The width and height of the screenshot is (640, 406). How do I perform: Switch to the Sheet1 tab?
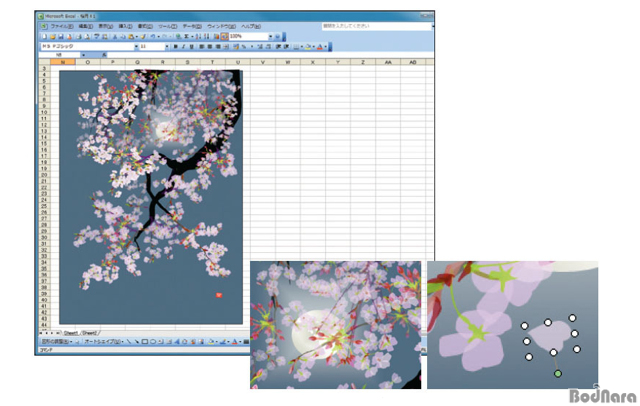[x=71, y=333]
